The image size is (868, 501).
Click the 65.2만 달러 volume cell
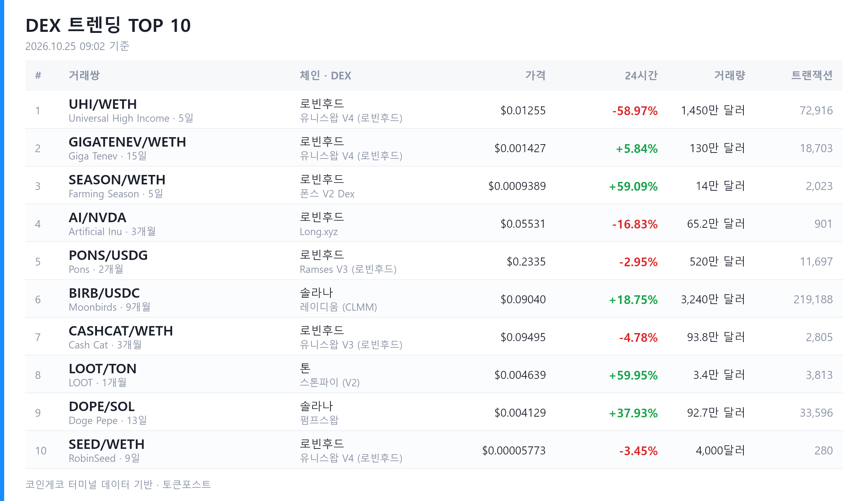click(716, 224)
